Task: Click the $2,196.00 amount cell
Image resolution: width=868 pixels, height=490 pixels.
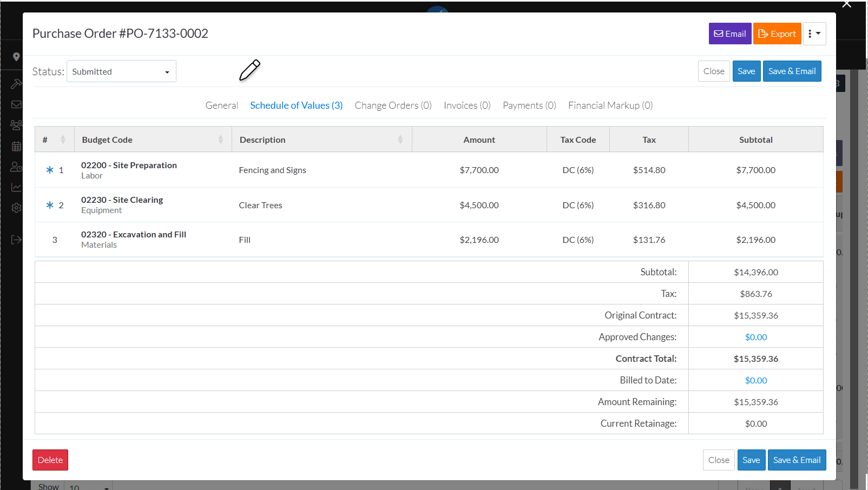Action: (x=479, y=240)
